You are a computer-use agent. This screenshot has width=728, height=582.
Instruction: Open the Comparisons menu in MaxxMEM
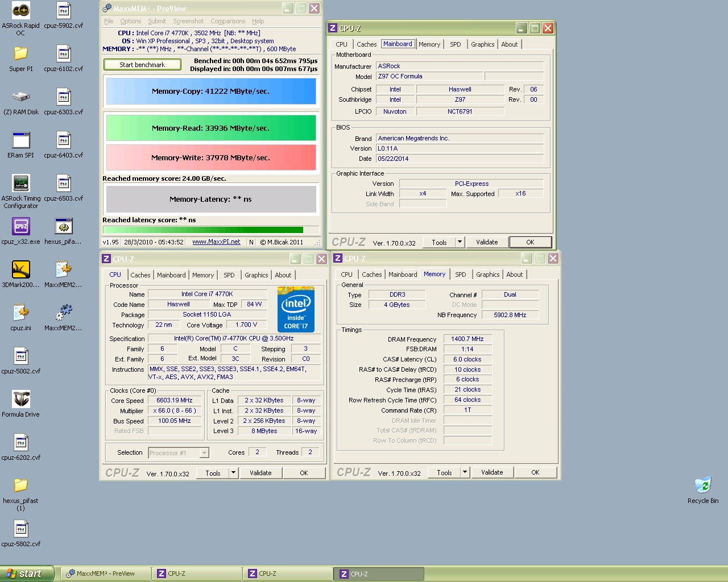(227, 21)
